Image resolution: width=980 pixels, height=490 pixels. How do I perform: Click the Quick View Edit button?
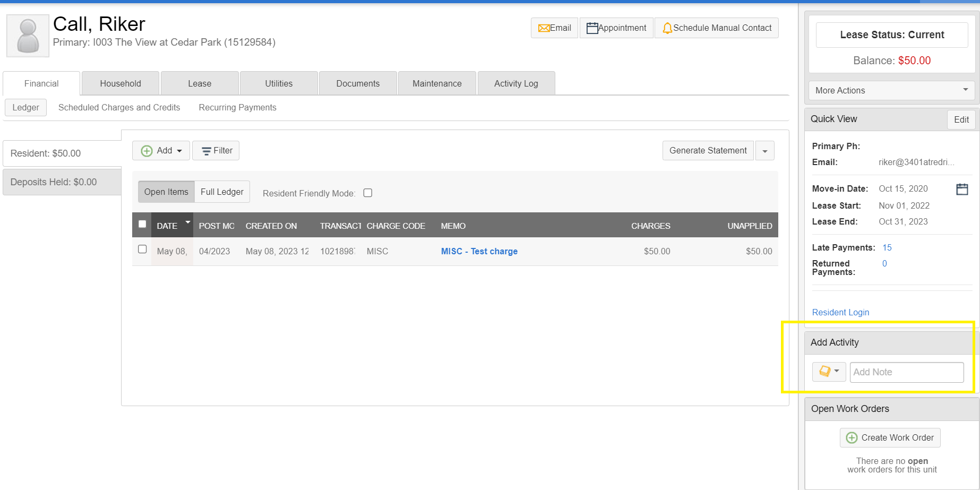(961, 119)
